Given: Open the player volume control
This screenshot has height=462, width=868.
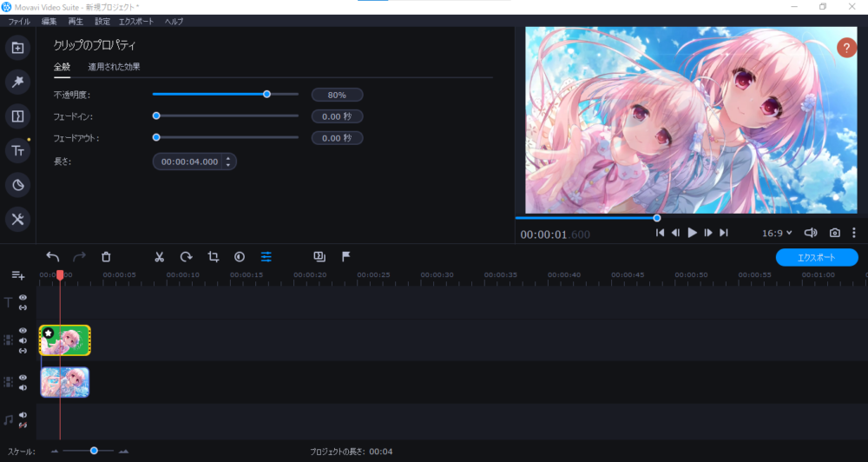Looking at the screenshot, I should [811, 233].
